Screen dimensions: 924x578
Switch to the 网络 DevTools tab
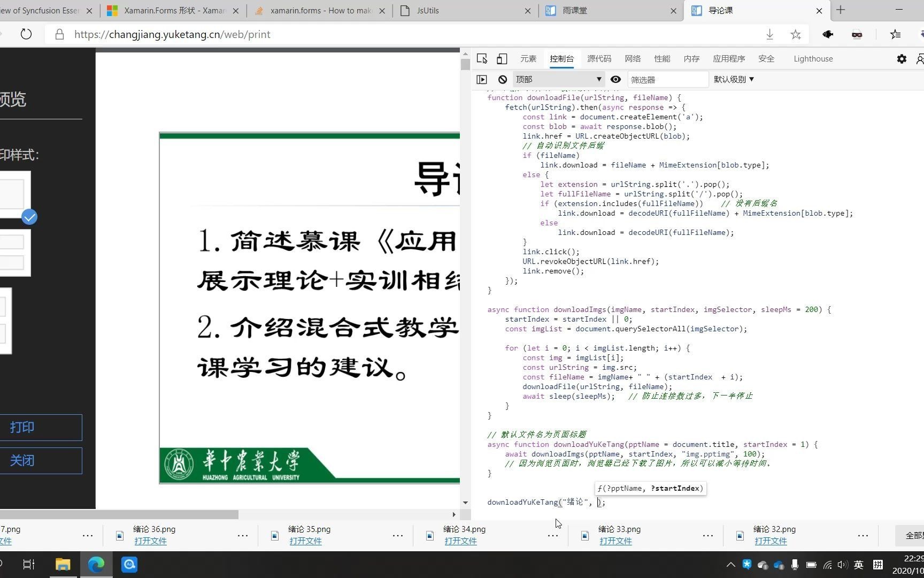(x=632, y=59)
